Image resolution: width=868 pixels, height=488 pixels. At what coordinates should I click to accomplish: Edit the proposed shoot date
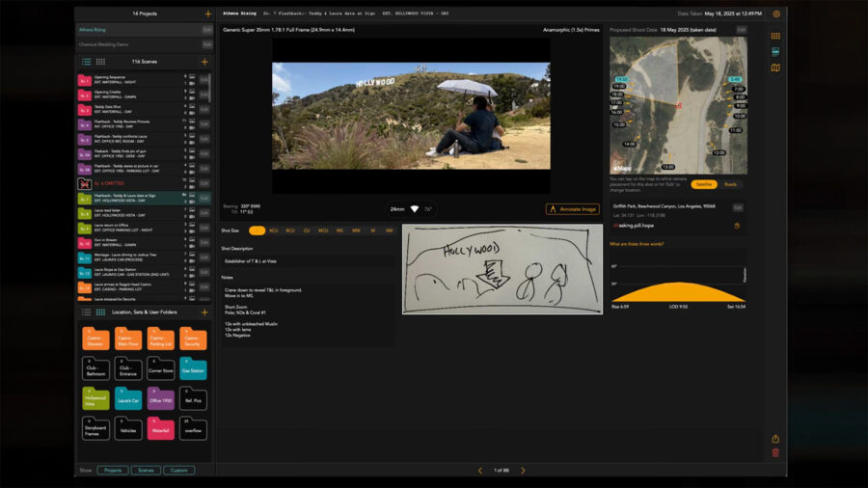(x=742, y=30)
